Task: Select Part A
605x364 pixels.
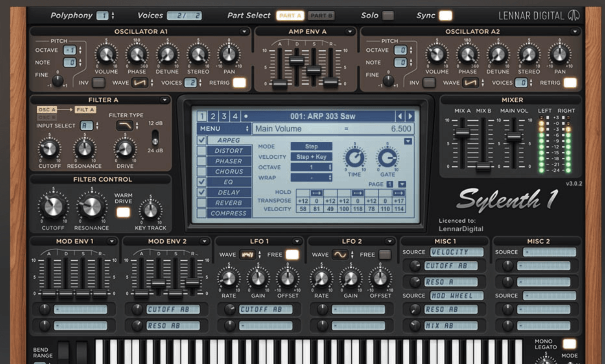Action: [290, 15]
